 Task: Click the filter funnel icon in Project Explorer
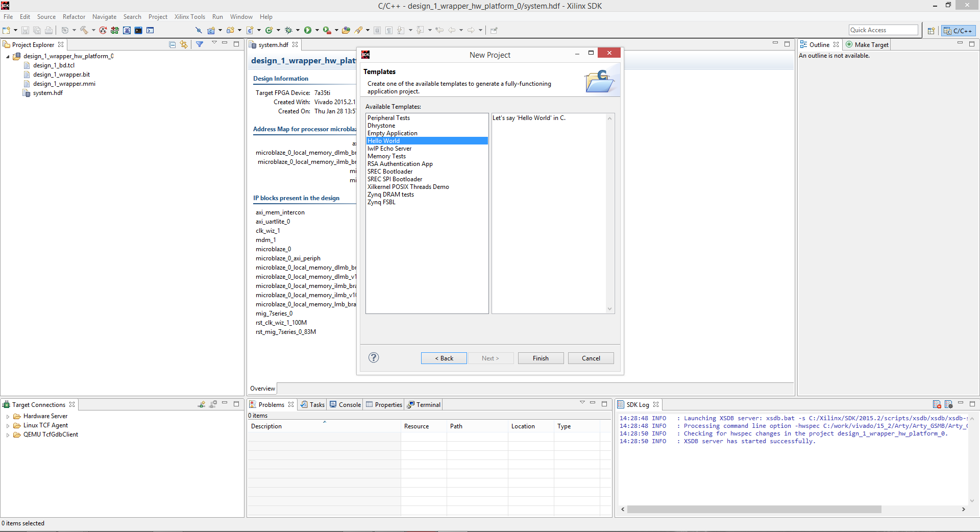[200, 44]
